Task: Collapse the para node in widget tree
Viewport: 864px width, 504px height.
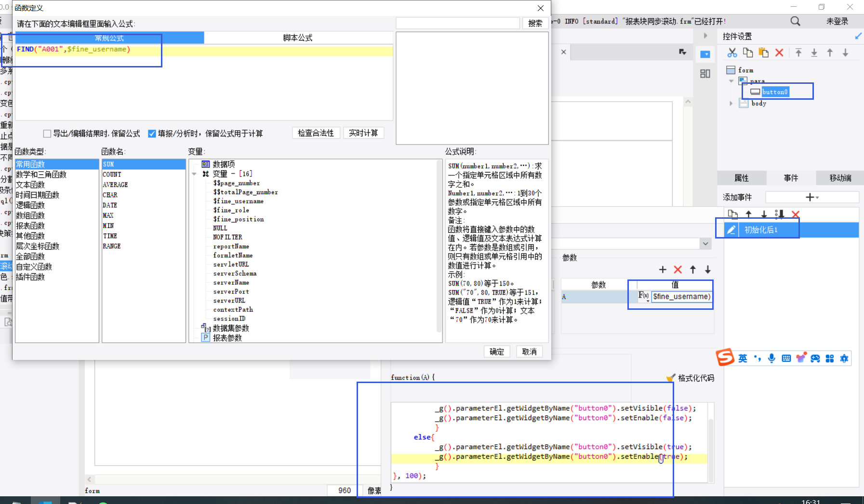Action: [x=731, y=81]
